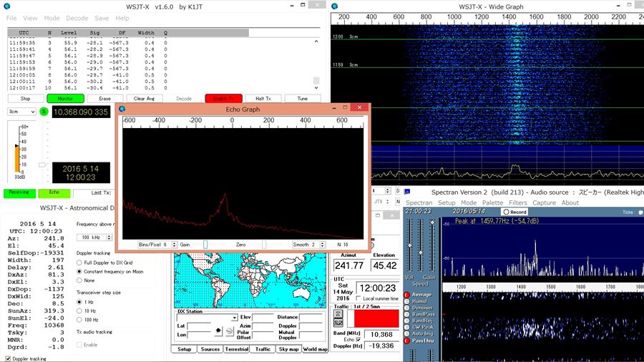Select None under Doppler tracking
The image size is (644, 362).
point(79,280)
